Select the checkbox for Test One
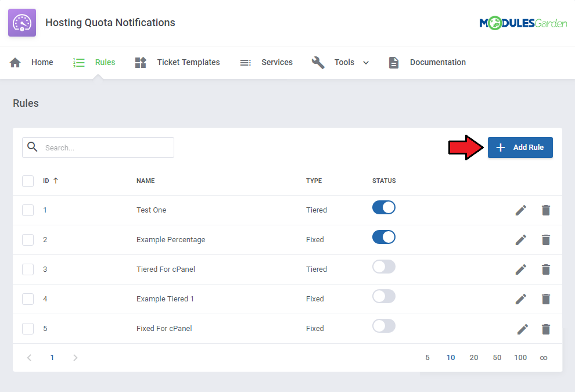Screen dimensions: 575x392 tap(28, 210)
